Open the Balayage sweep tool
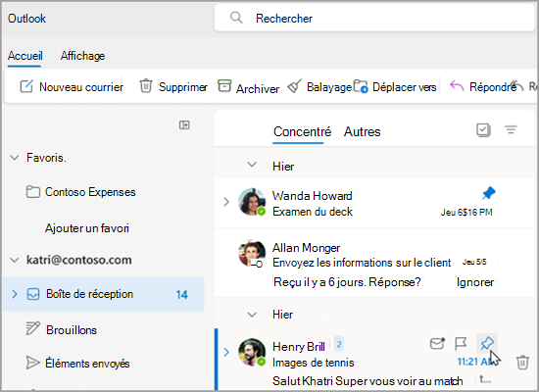 tap(295, 86)
